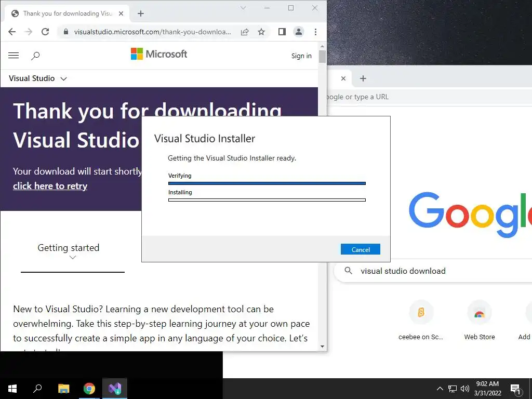The height and width of the screenshot is (399, 532).
Task: Click the page scrollbar thumb
Action: pos(322,57)
